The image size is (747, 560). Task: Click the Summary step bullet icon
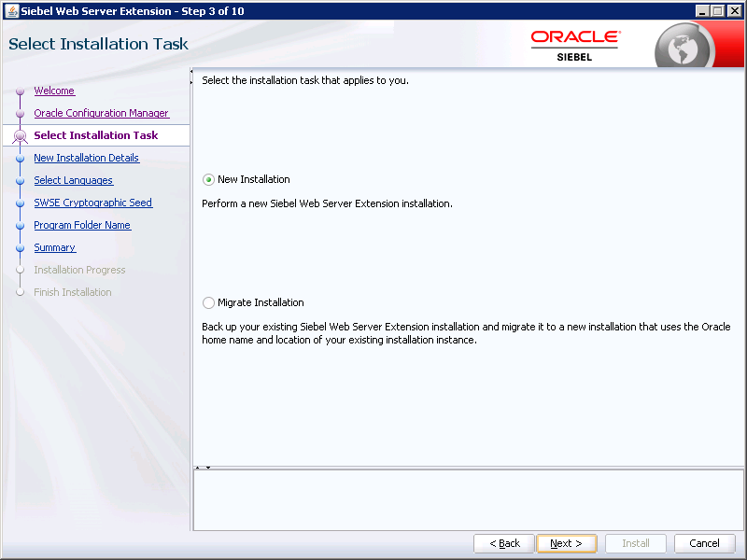click(20, 247)
